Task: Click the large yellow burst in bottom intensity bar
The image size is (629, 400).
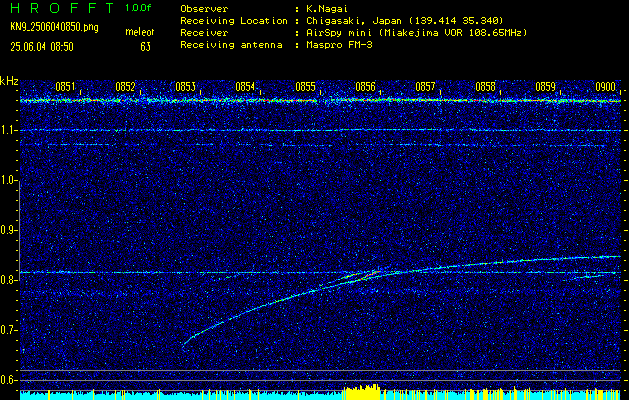Action: coord(361,392)
